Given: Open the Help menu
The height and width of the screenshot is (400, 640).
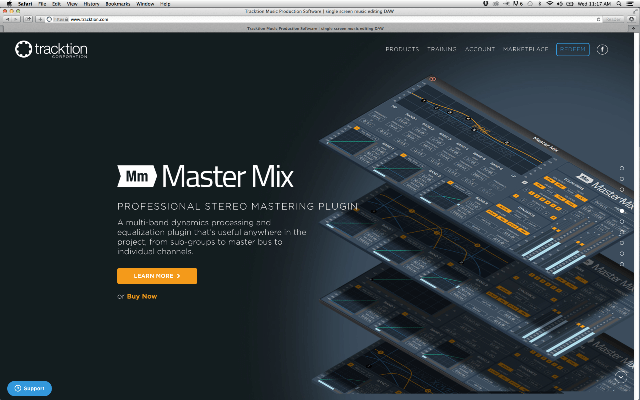Looking at the screenshot, I should click(165, 4).
